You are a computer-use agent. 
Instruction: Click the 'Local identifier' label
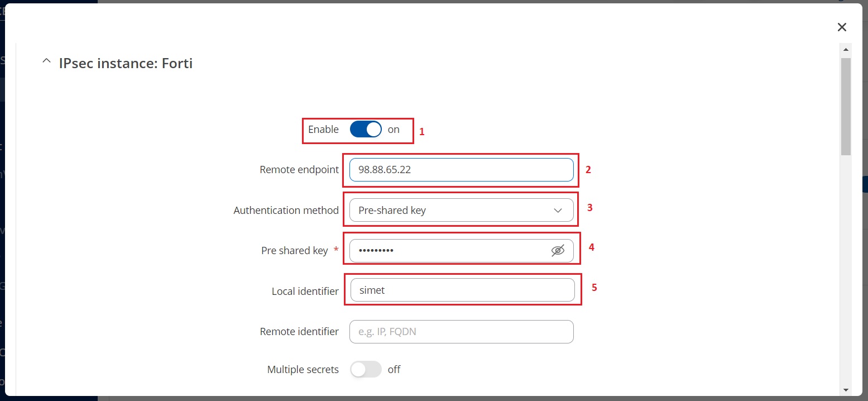pos(305,291)
